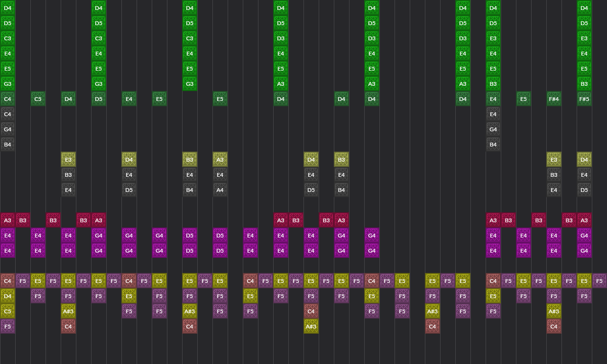This screenshot has width=607, height=364.
Task: Select the rightmost bright green B3 note
Action: click(584, 84)
